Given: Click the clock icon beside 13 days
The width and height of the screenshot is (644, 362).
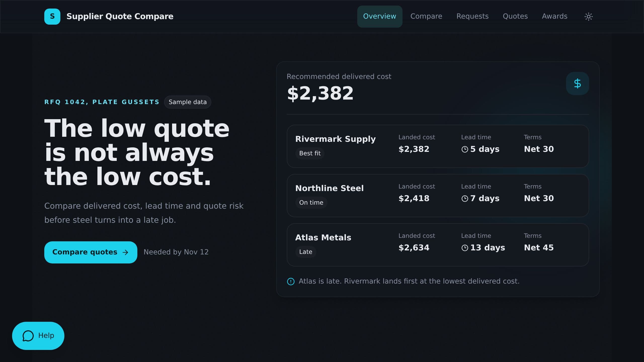Looking at the screenshot, I should (x=465, y=248).
